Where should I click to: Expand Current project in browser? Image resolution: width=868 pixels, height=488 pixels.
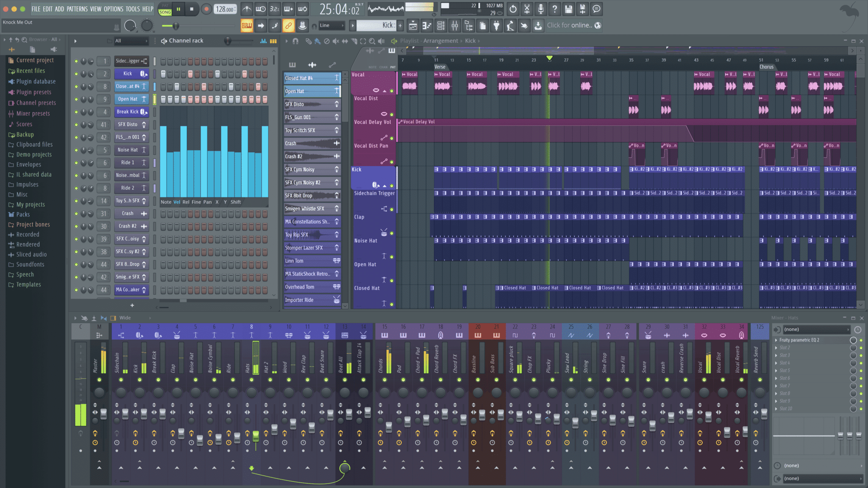pyautogui.click(x=6, y=60)
